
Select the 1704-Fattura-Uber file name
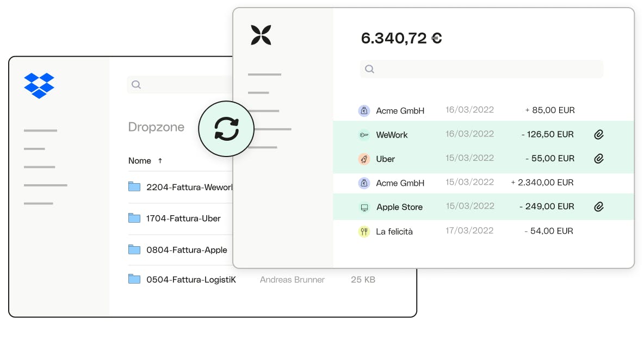pyautogui.click(x=183, y=218)
